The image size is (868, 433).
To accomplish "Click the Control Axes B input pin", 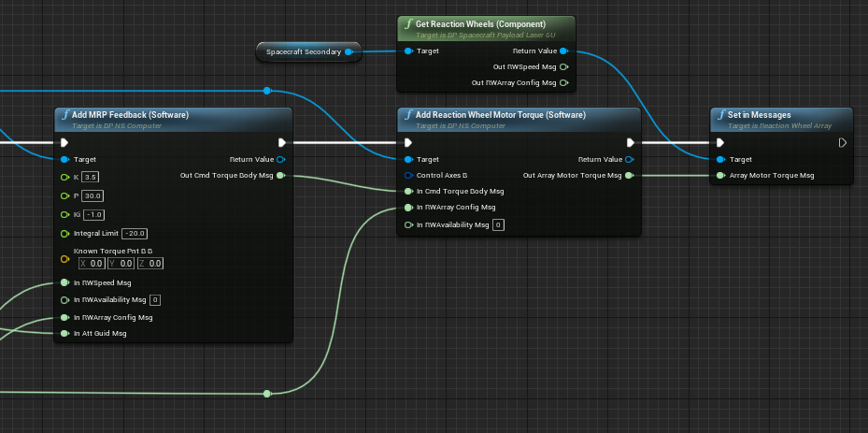I will pos(408,175).
